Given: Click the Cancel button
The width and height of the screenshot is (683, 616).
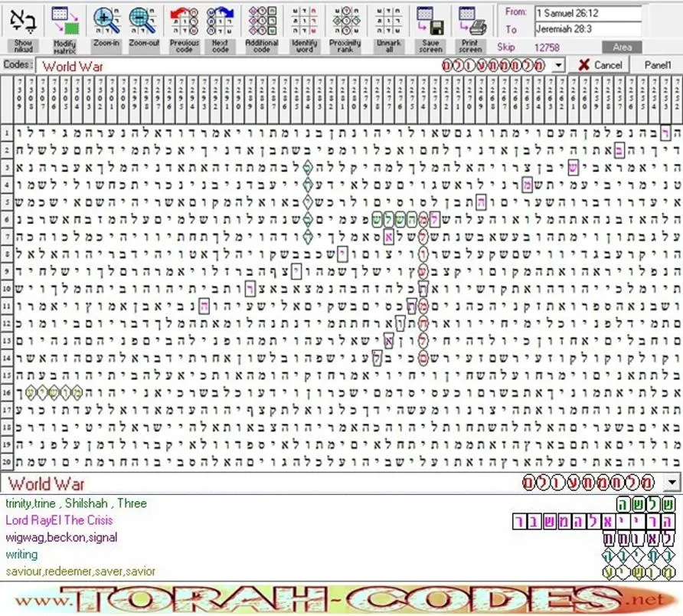Looking at the screenshot, I should (600, 65).
